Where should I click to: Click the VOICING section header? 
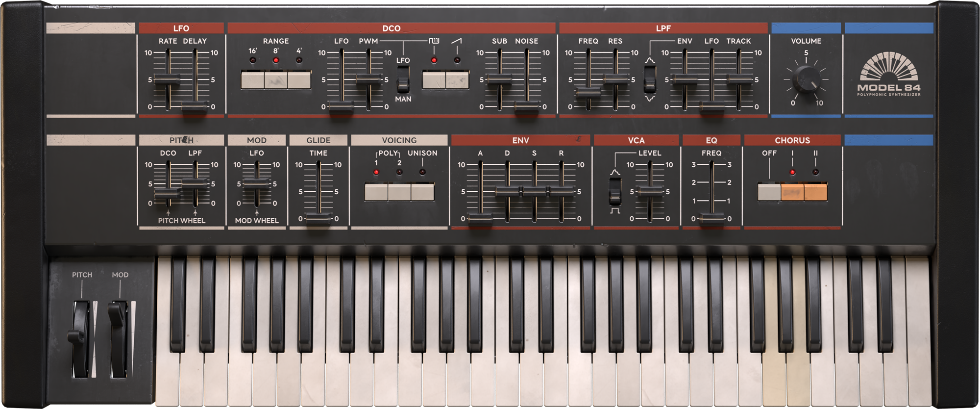399,140
